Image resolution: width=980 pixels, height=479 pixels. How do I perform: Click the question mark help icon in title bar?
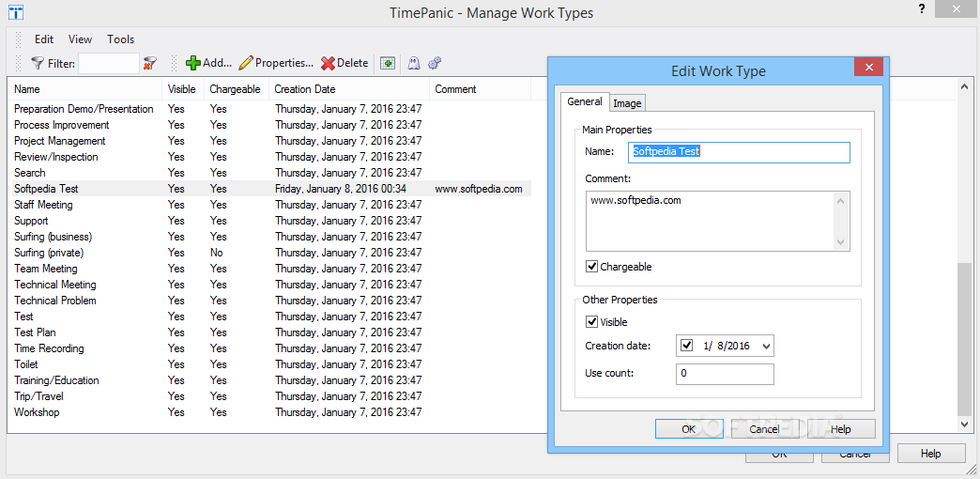point(921,8)
